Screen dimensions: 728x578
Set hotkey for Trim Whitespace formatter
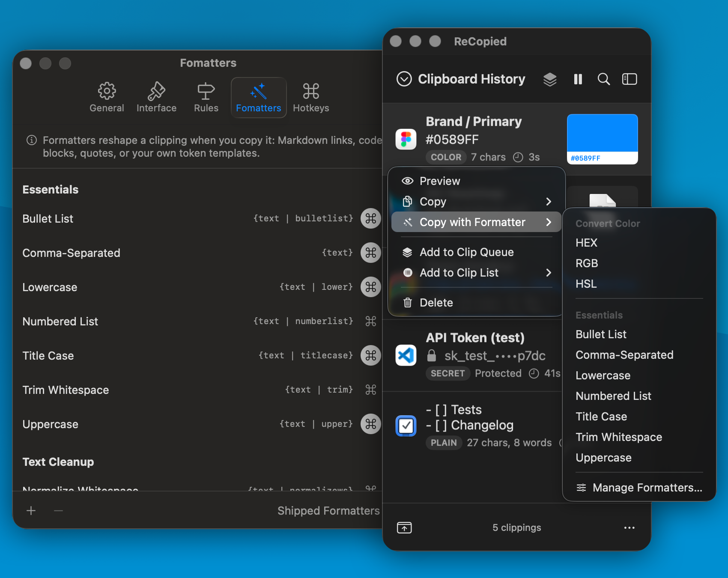click(x=371, y=390)
